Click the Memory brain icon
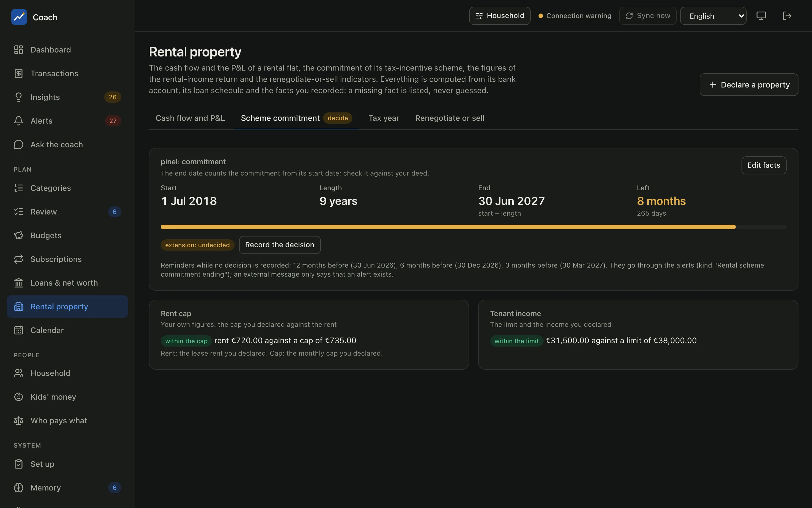This screenshot has width=812, height=508. coord(18,487)
